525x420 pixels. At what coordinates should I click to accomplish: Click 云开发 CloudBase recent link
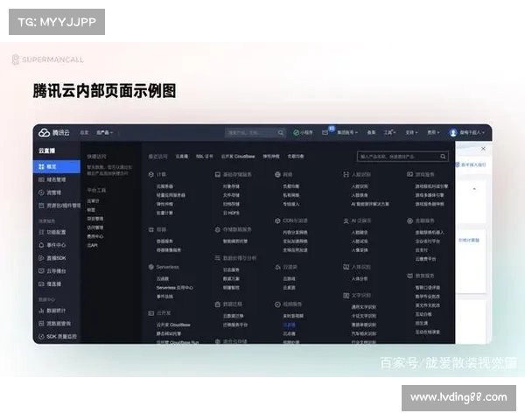click(238, 157)
